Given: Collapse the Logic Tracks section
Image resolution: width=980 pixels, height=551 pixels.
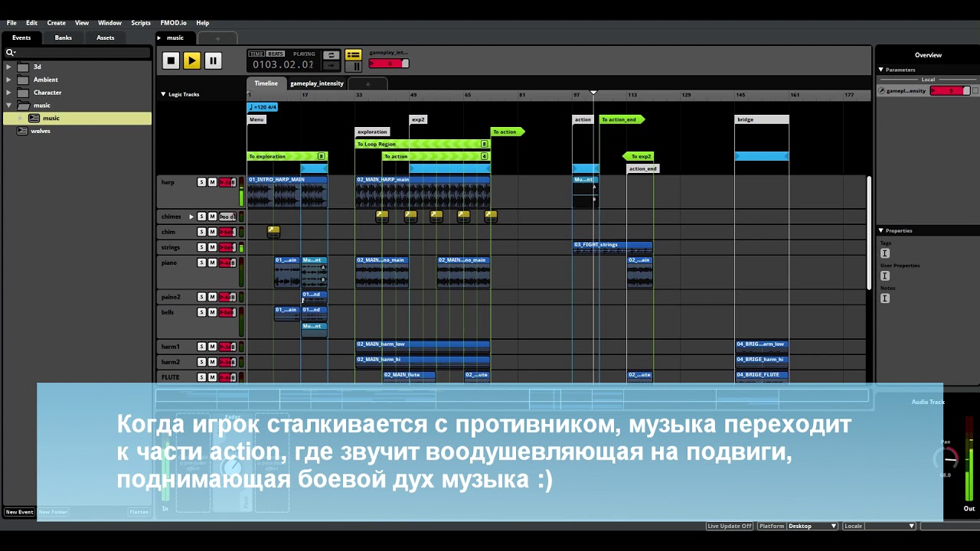Looking at the screenshot, I should click(163, 94).
